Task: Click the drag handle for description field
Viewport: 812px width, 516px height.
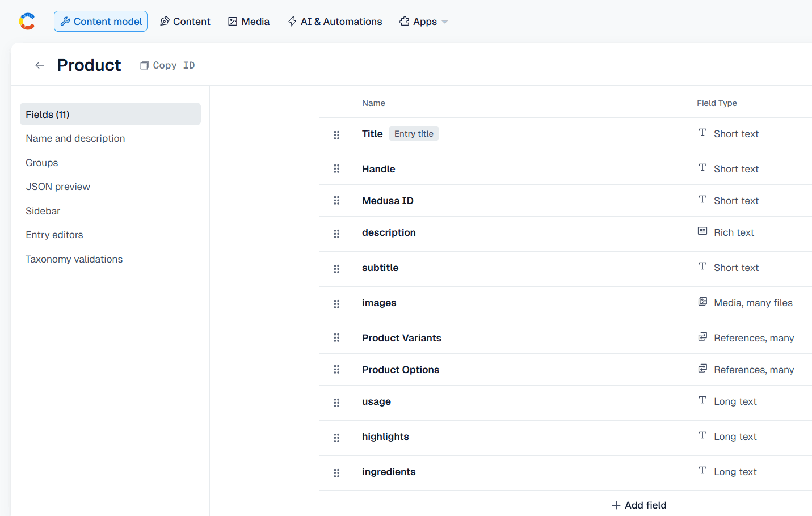Action: pyautogui.click(x=336, y=234)
